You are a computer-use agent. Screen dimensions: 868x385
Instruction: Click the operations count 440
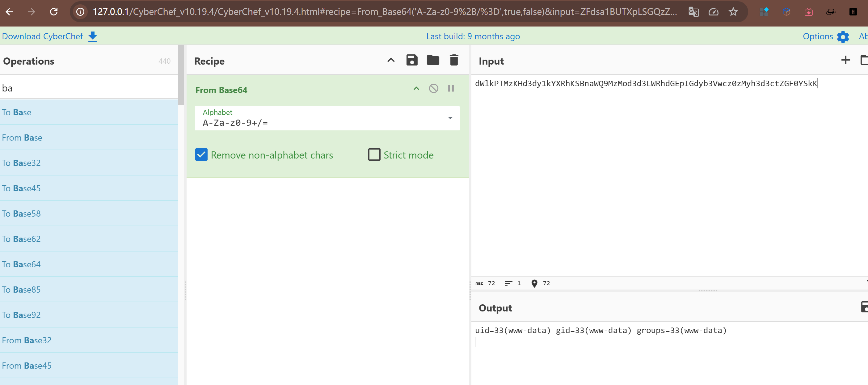pyautogui.click(x=164, y=61)
